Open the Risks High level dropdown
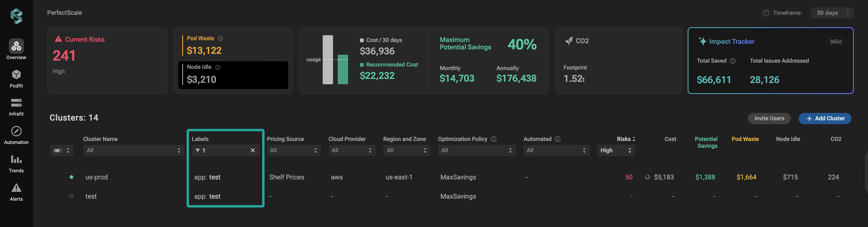This screenshot has height=227, width=868. tap(616, 150)
